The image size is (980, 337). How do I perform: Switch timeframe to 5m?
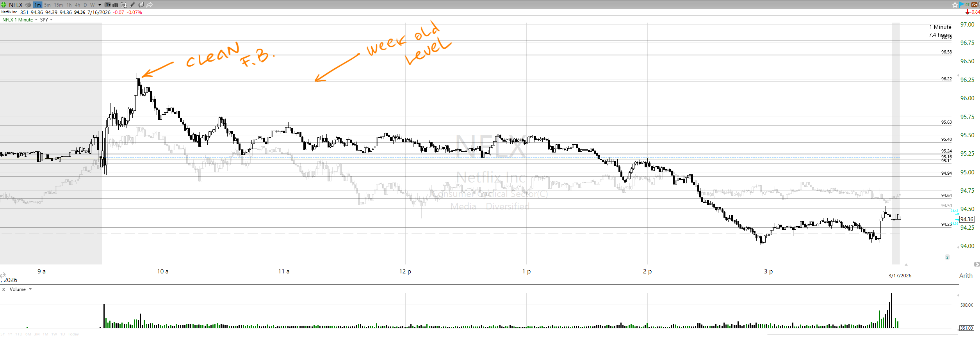coord(47,5)
